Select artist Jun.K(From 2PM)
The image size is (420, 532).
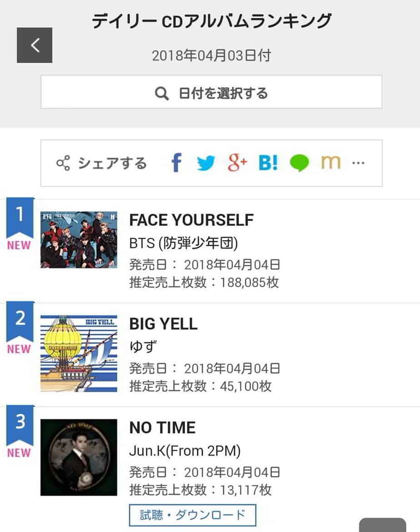point(185,451)
